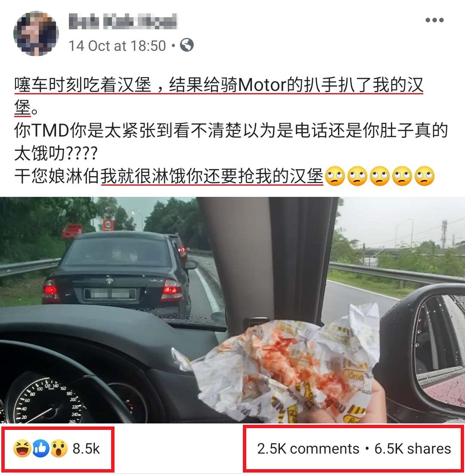Click the globe public audience icon
Screen dimensions: 465x476
tap(186, 45)
